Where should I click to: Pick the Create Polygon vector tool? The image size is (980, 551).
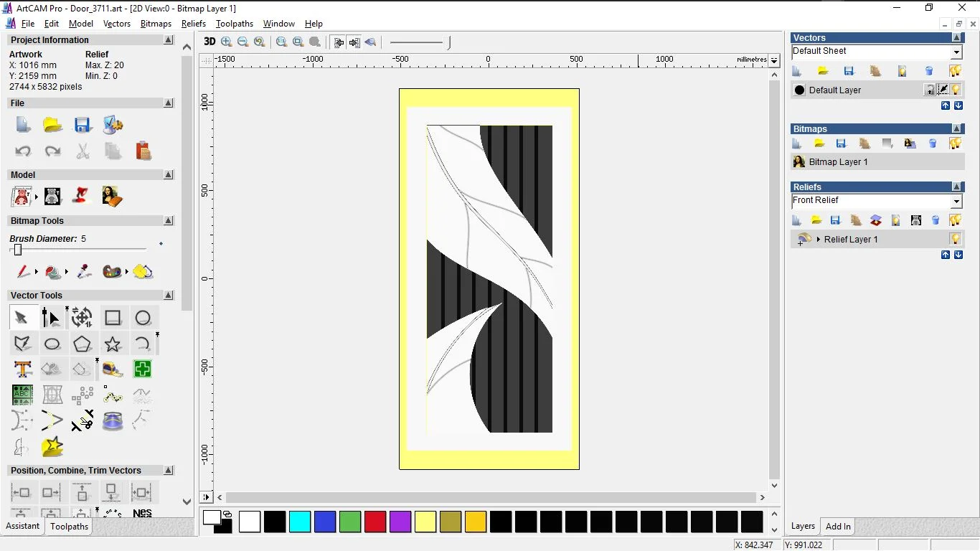[83, 344]
